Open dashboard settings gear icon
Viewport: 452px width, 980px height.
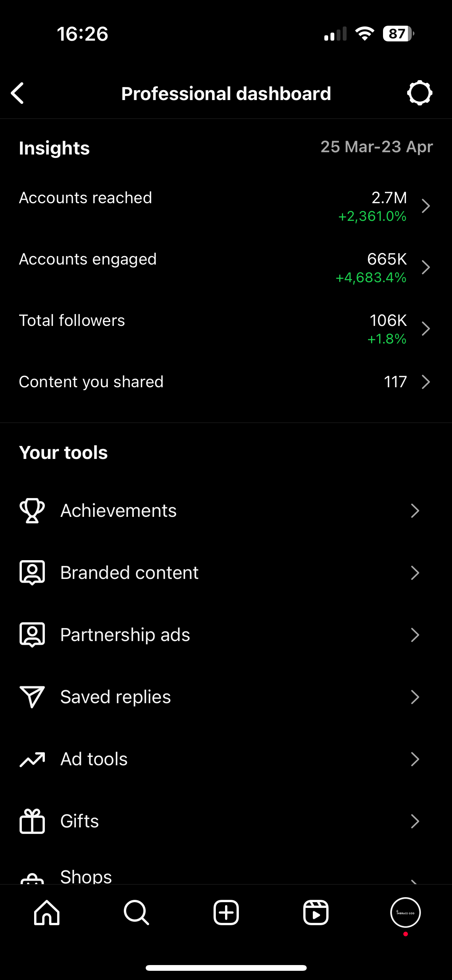click(x=419, y=93)
